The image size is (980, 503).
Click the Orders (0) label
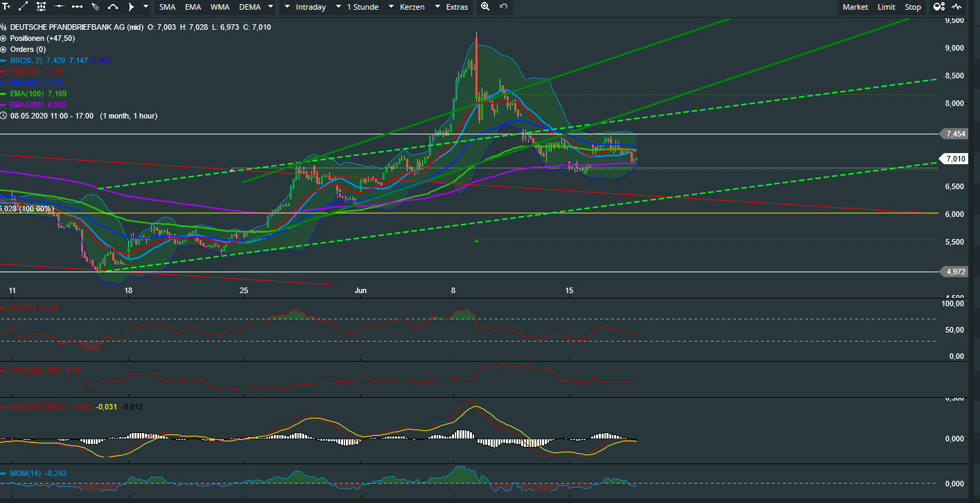pos(28,49)
